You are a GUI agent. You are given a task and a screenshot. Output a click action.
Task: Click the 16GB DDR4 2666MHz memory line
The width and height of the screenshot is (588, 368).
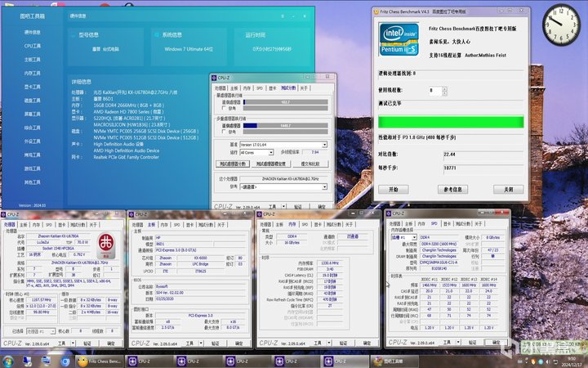click(x=129, y=105)
